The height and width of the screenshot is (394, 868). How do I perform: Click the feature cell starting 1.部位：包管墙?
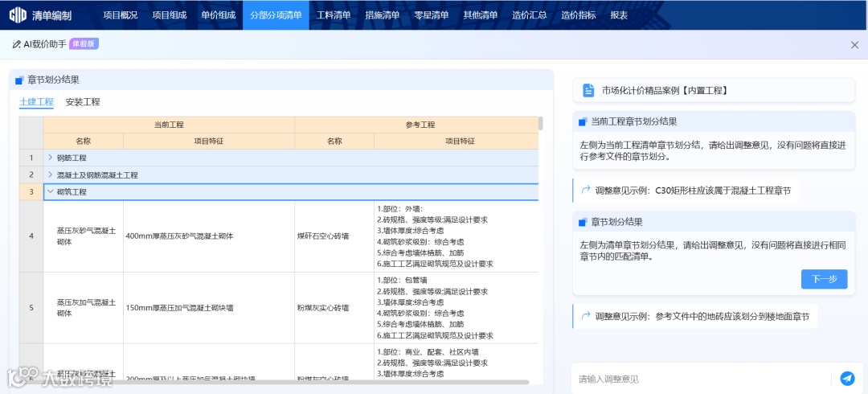pos(457,307)
